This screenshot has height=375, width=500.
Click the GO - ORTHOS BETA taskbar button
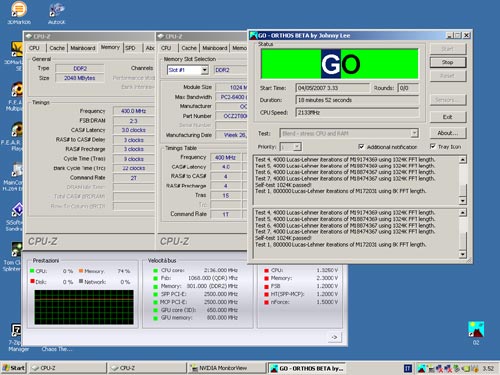click(307, 368)
